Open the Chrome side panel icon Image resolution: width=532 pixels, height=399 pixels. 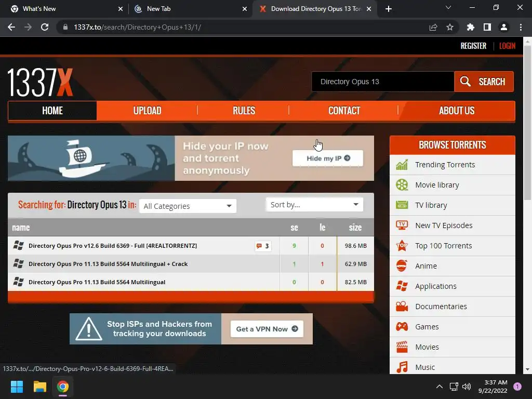pyautogui.click(x=487, y=27)
